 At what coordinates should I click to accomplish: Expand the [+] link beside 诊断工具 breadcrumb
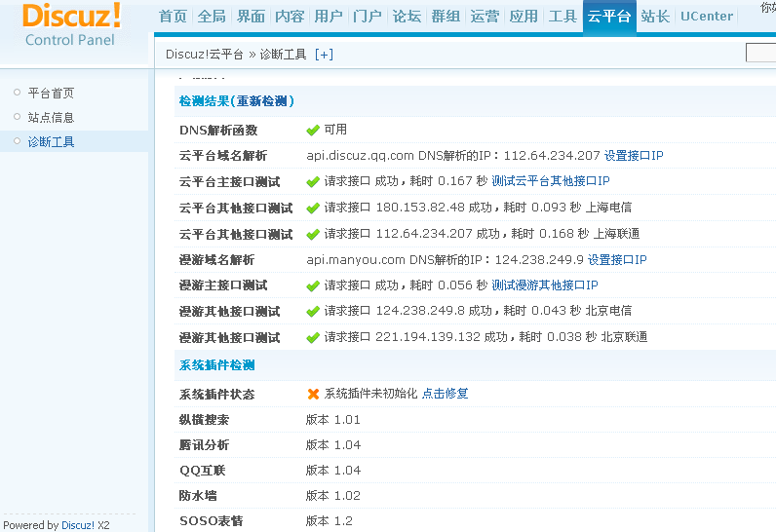325,55
